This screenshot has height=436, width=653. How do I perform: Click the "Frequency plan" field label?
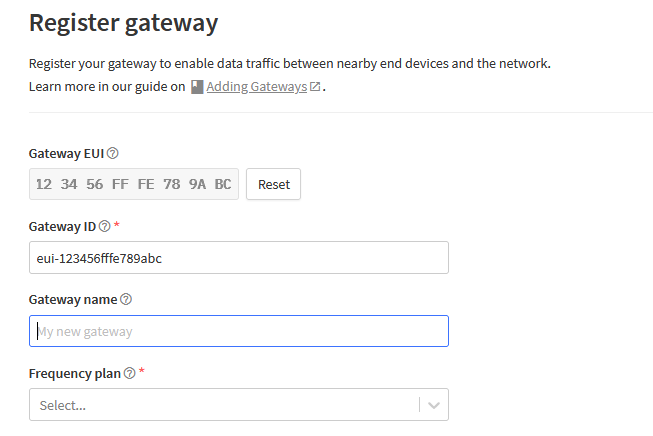pyautogui.click(x=75, y=374)
